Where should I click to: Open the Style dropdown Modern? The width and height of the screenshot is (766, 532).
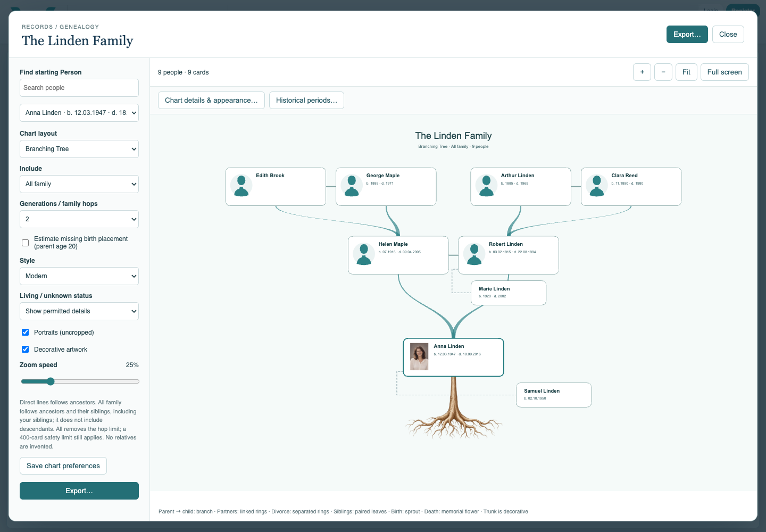pos(79,276)
